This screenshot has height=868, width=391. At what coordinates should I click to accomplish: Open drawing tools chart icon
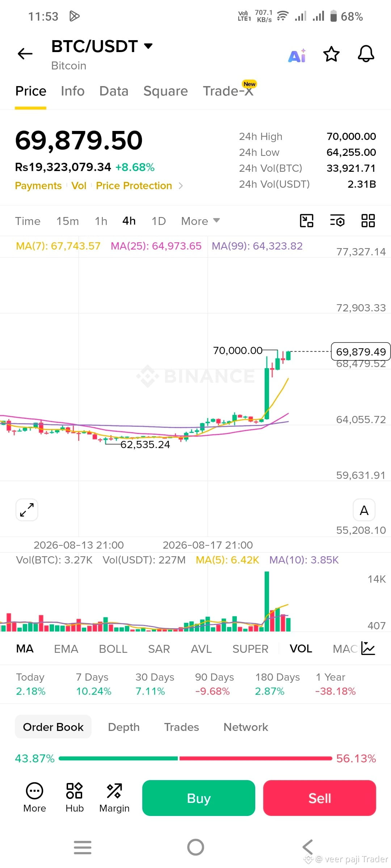[306, 220]
